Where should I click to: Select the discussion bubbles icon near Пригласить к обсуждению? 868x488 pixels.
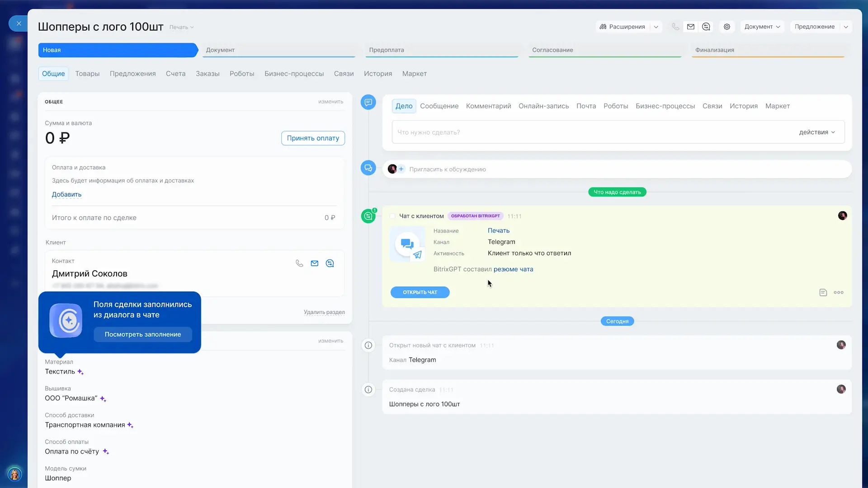[x=368, y=168]
